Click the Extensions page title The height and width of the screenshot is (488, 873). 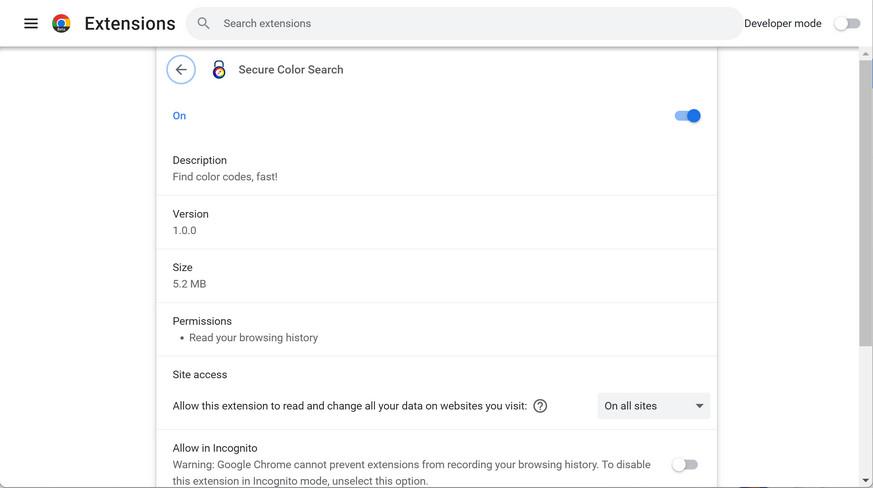[x=130, y=23]
